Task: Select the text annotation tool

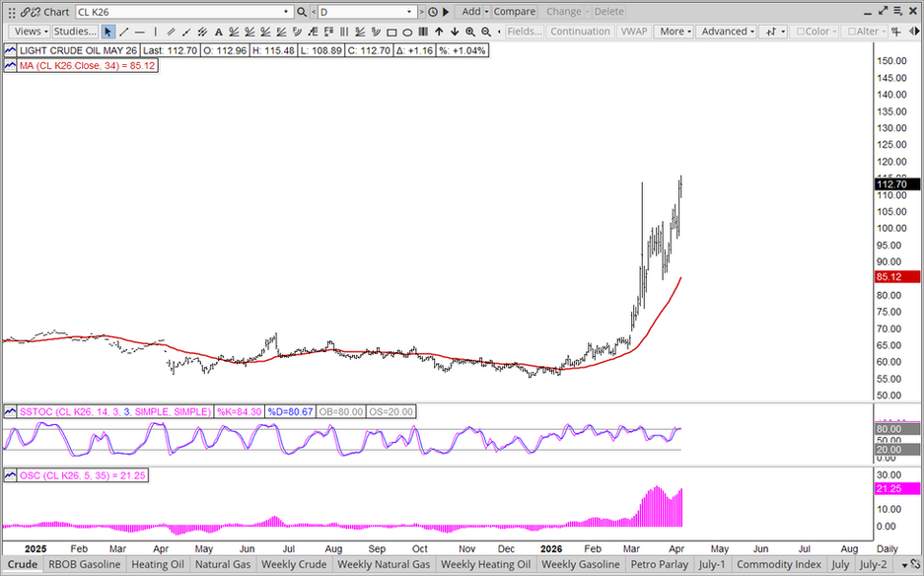Action: click(x=218, y=32)
